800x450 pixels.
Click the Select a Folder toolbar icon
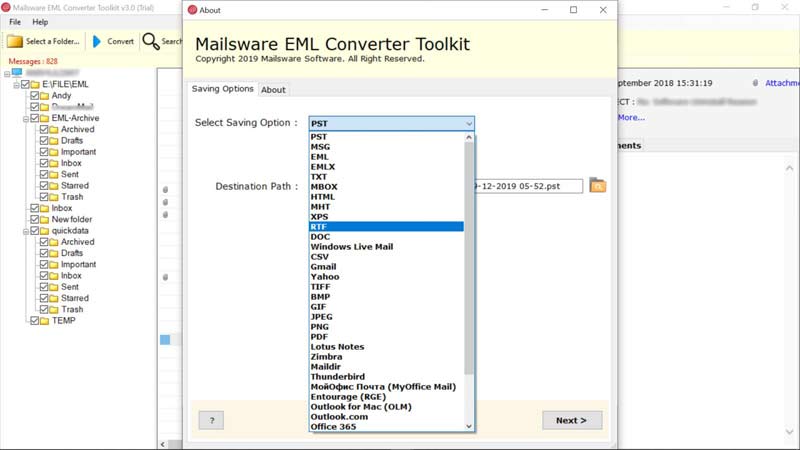15,41
